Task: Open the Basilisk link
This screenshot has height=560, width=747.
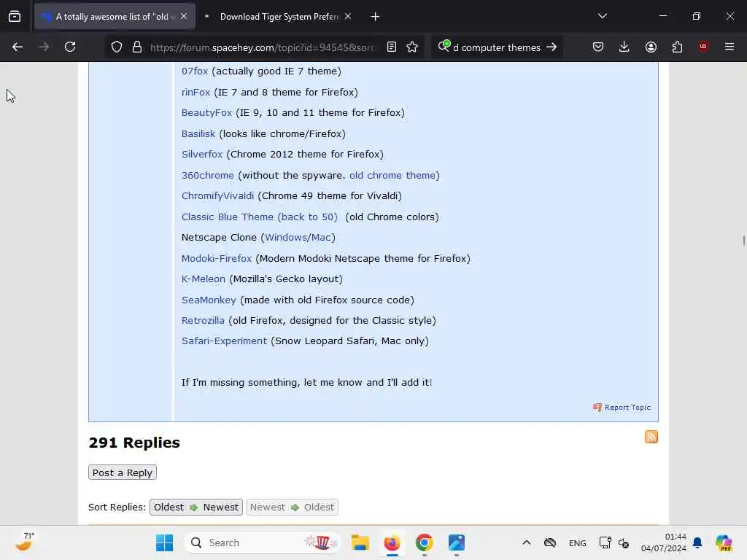Action: point(198,134)
